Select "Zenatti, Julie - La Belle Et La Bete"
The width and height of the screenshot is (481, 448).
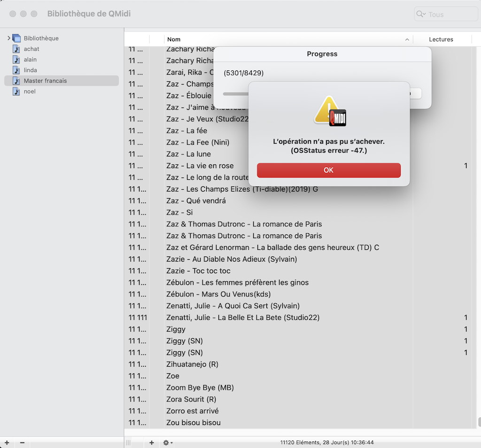(243, 317)
